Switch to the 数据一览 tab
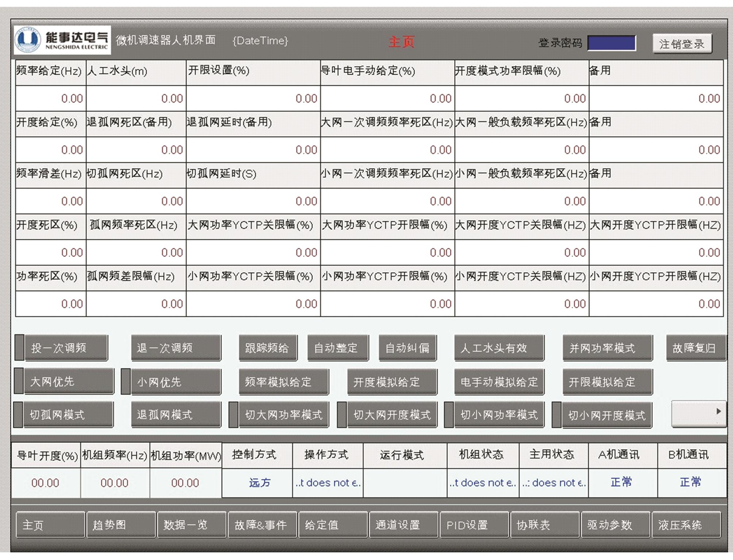The height and width of the screenshot is (560, 733). tap(192, 525)
